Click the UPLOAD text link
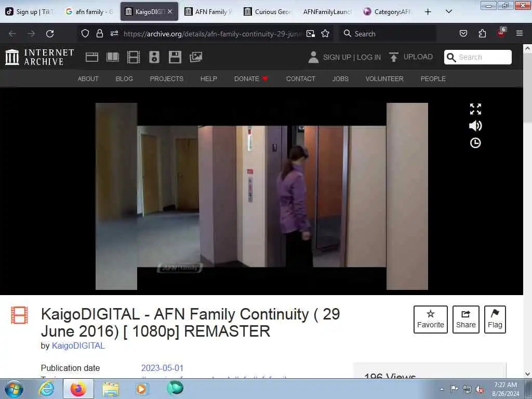 (418, 57)
